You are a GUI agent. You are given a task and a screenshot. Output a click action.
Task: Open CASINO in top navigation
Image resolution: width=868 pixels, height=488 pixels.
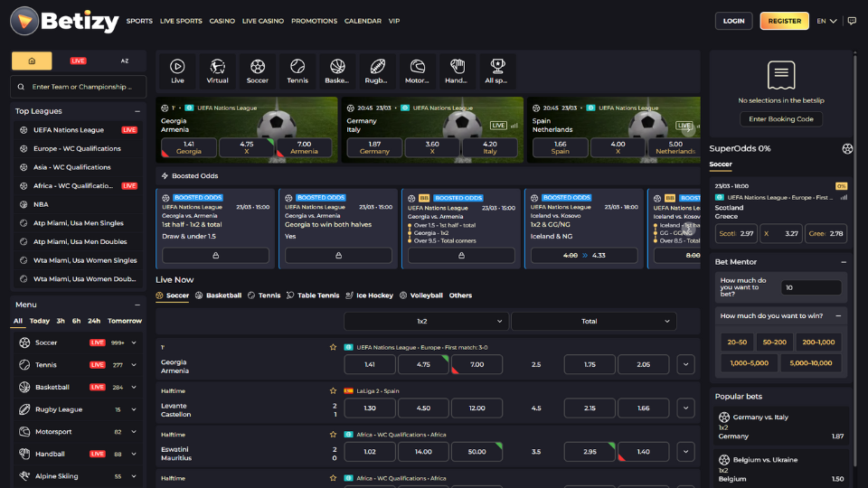[222, 21]
